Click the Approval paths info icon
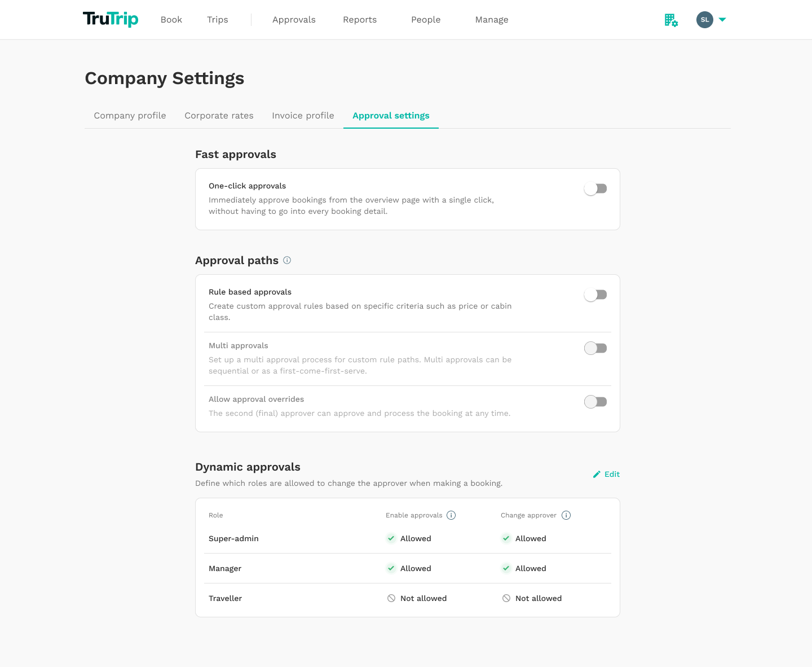The width and height of the screenshot is (812, 667). click(x=287, y=260)
